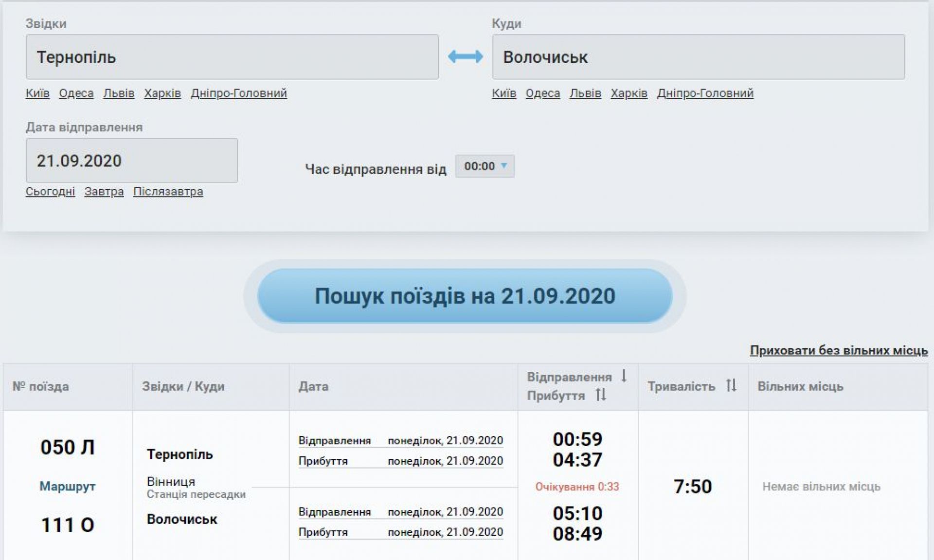Viewport: 934px width, 560px height.
Task: Sort by departure time arrow
Action: (x=624, y=376)
